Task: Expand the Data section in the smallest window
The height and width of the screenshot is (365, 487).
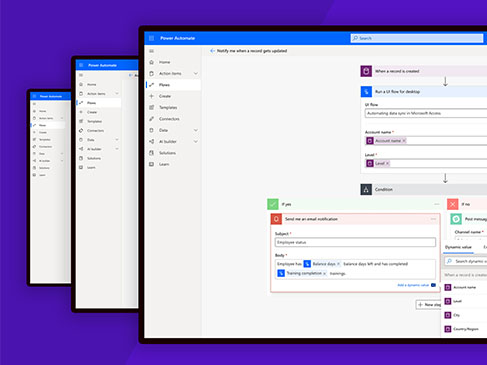Action: tap(62, 154)
